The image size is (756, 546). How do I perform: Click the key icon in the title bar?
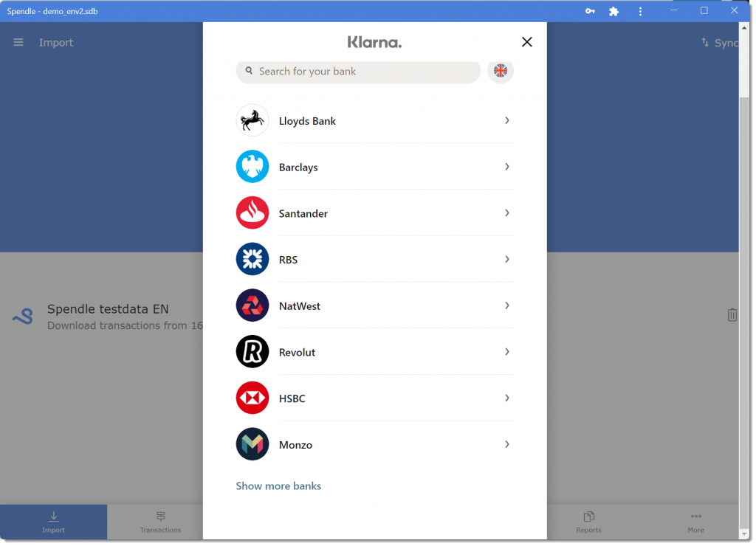(x=590, y=11)
